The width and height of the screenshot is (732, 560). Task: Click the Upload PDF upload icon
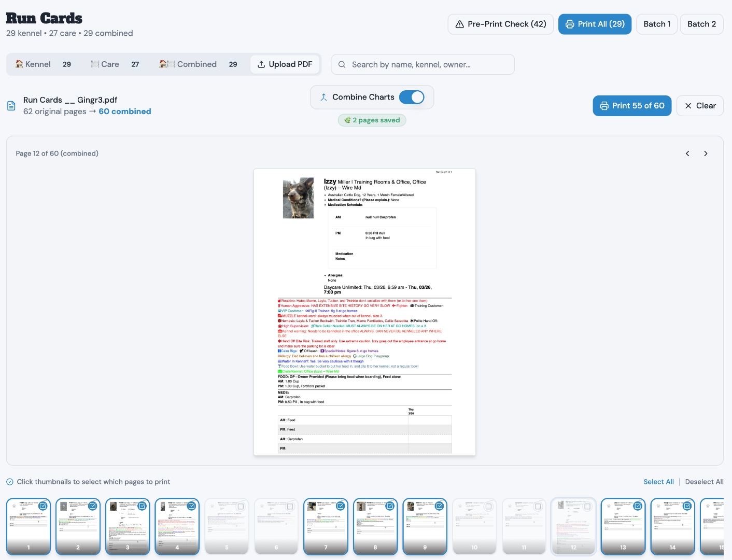[261, 64]
